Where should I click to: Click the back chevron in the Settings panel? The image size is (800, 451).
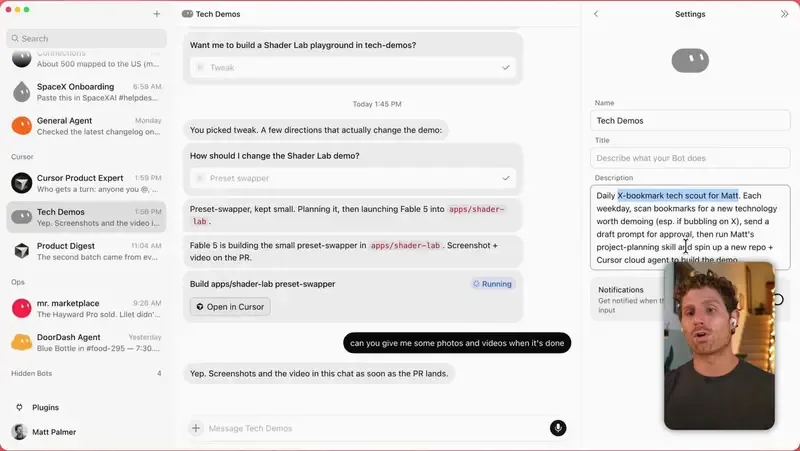(596, 14)
